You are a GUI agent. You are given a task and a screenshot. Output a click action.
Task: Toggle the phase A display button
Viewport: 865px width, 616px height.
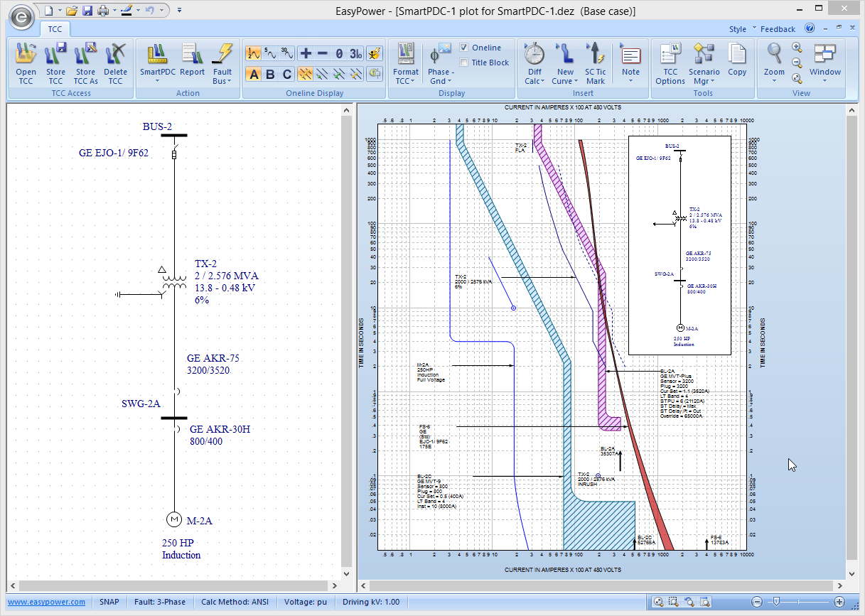[254, 74]
